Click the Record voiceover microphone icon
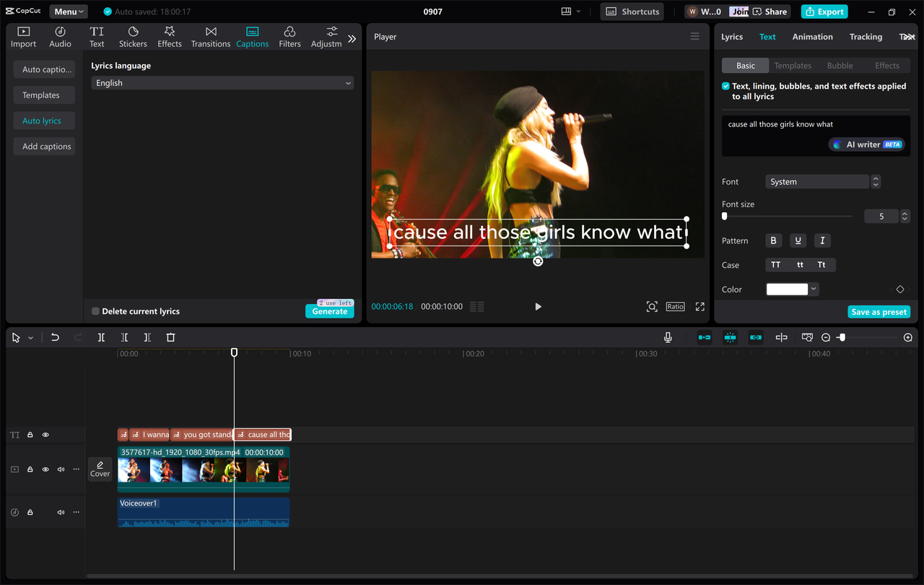This screenshot has width=924, height=585. pyautogui.click(x=668, y=337)
